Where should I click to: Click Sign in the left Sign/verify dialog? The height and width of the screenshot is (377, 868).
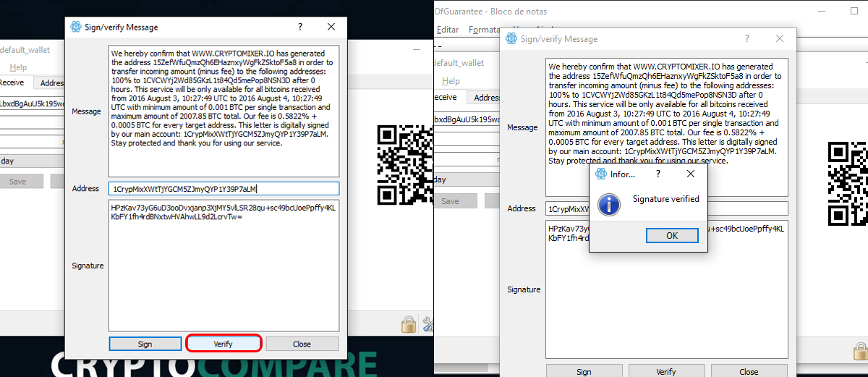point(145,344)
